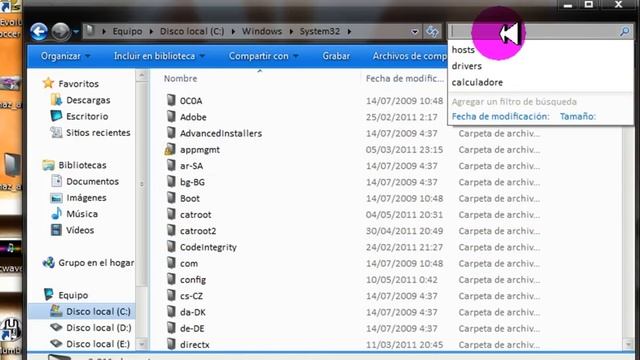Select 'Grupo en el hogar'
Screen dimensions: 640x360
[x=96, y=263]
